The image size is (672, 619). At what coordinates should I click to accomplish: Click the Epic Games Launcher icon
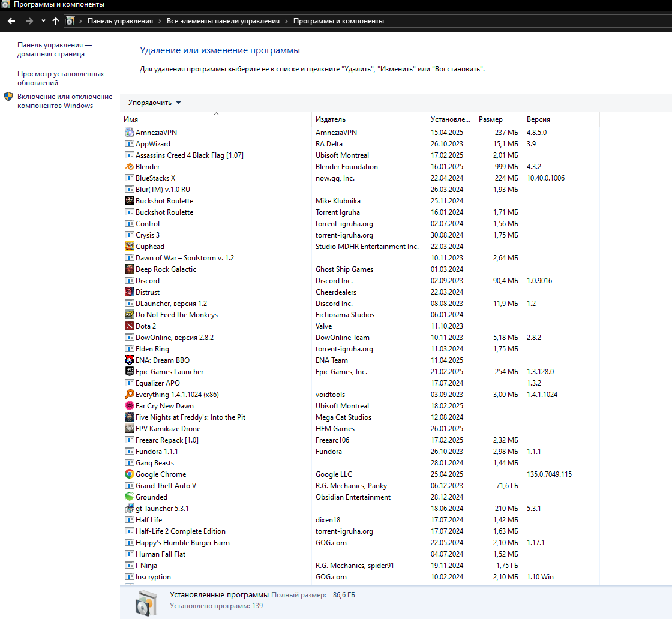point(130,372)
